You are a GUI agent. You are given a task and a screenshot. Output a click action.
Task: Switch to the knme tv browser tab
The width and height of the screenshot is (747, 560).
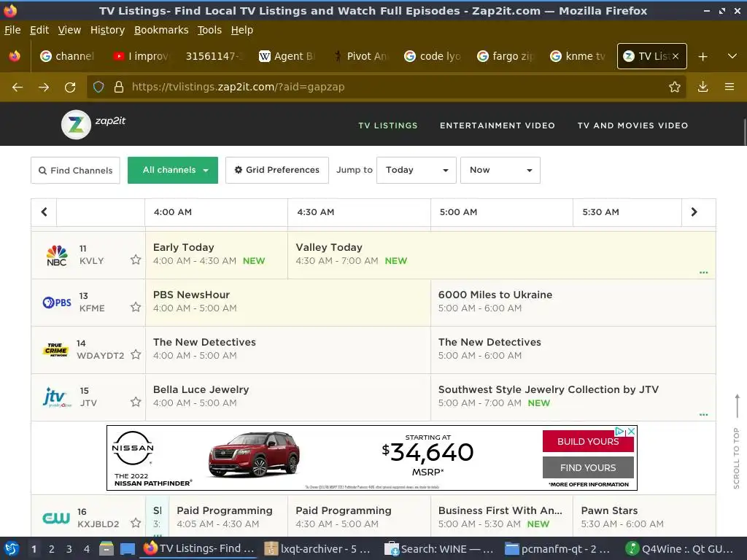coord(578,56)
